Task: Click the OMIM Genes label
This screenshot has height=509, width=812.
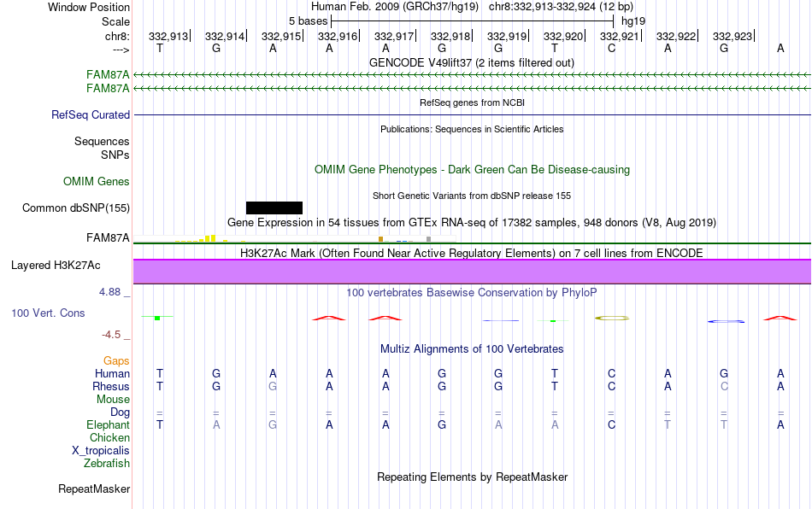Action: pyautogui.click(x=97, y=181)
